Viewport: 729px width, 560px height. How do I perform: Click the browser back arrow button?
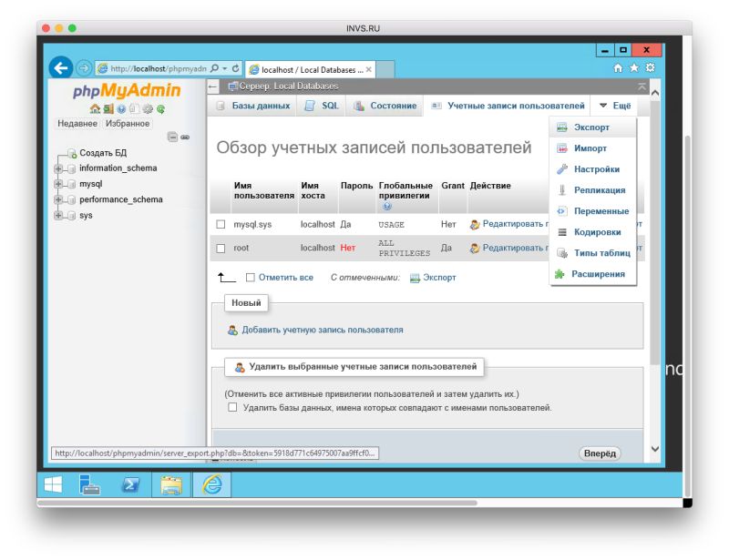(x=61, y=68)
